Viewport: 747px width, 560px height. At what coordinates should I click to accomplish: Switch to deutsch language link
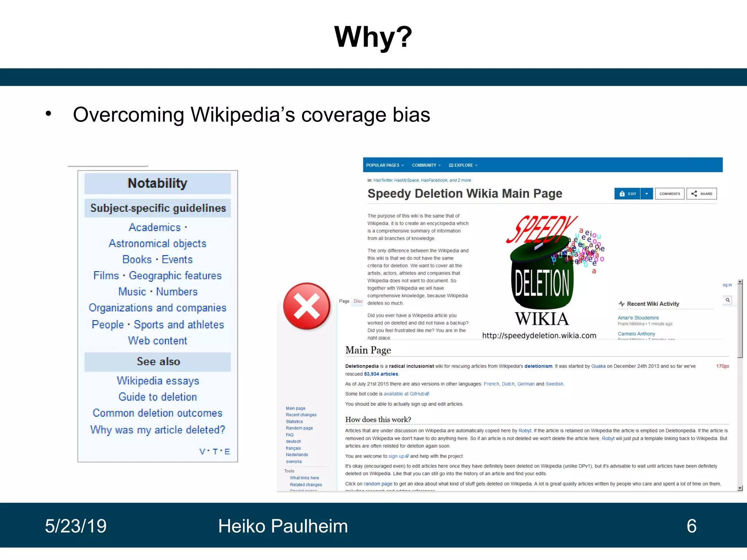pos(294,442)
